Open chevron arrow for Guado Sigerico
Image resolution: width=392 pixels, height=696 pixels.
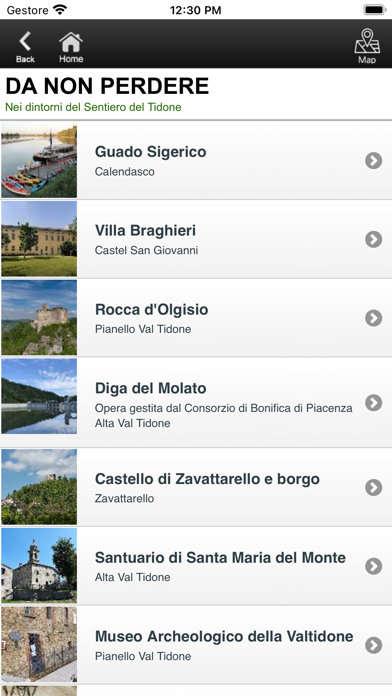(374, 161)
